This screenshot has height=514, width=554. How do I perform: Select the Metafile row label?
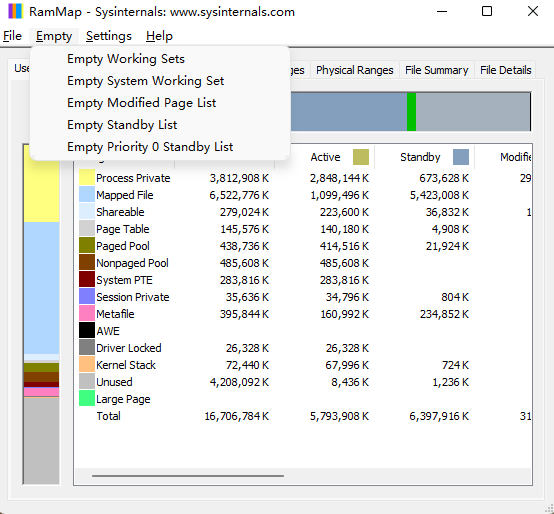pyautogui.click(x=115, y=314)
